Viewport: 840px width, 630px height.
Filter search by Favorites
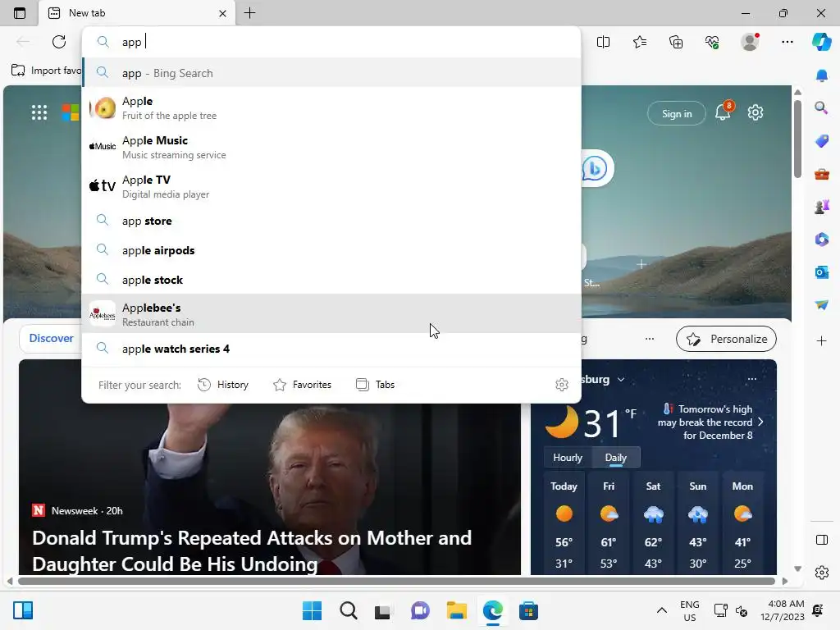pyautogui.click(x=302, y=385)
